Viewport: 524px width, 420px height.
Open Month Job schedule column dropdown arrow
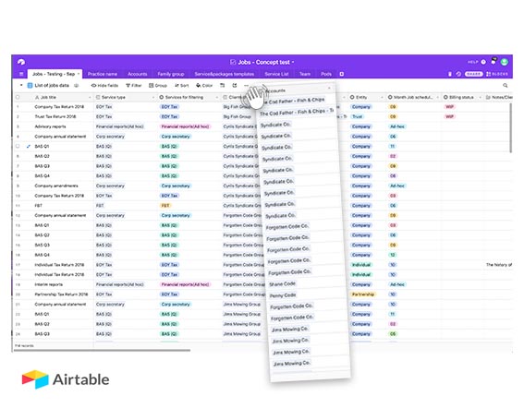pos(438,98)
